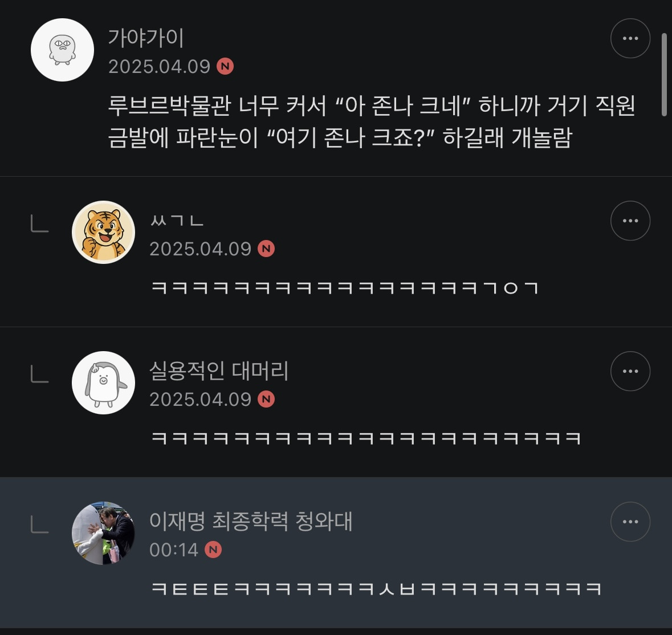The width and height of the screenshot is (672, 635).
Task: View the tiger avatar of ㅆㄱㄴ
Action: (103, 232)
